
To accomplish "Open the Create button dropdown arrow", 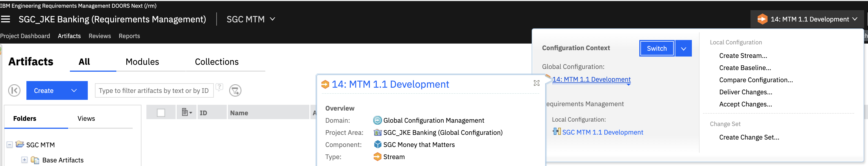I will tap(74, 90).
